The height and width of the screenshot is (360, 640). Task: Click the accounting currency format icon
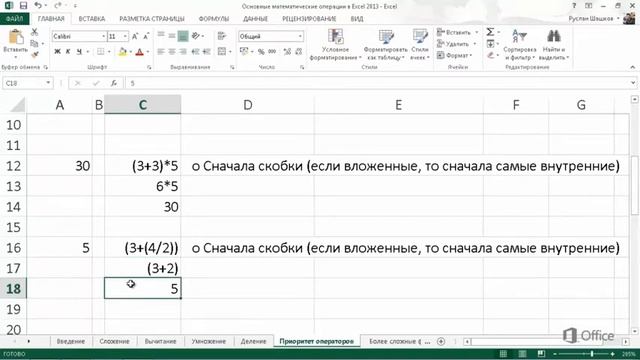tap(244, 51)
